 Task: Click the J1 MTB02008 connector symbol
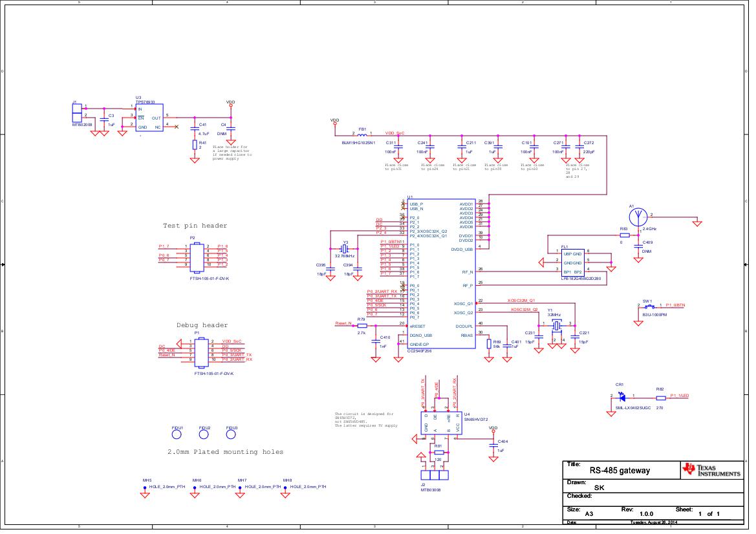(77, 114)
